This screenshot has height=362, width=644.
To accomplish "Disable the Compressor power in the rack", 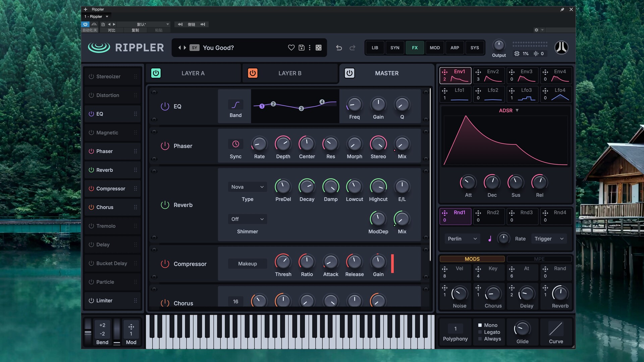I will pos(165,264).
